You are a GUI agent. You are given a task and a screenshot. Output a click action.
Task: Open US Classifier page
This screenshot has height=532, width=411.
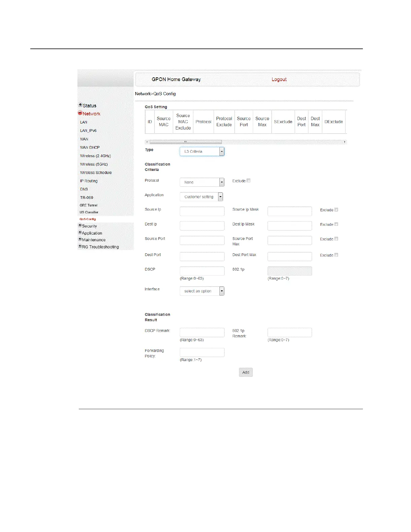89,212
